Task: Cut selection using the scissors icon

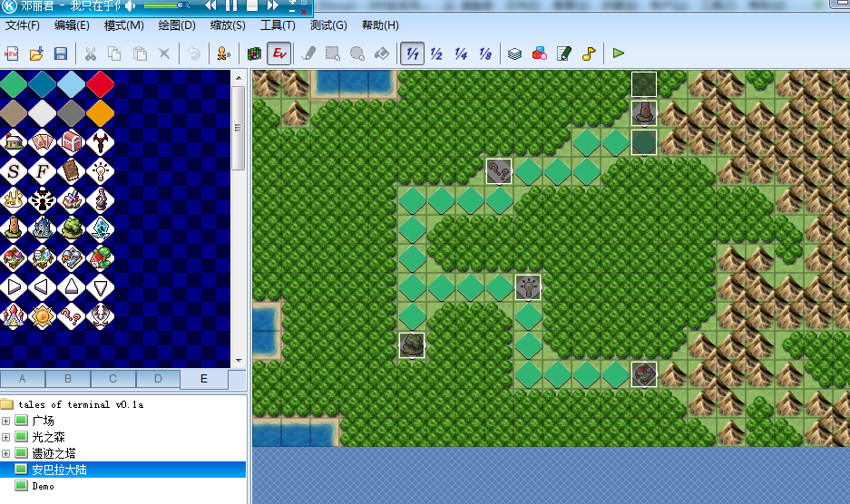Action: click(x=91, y=53)
